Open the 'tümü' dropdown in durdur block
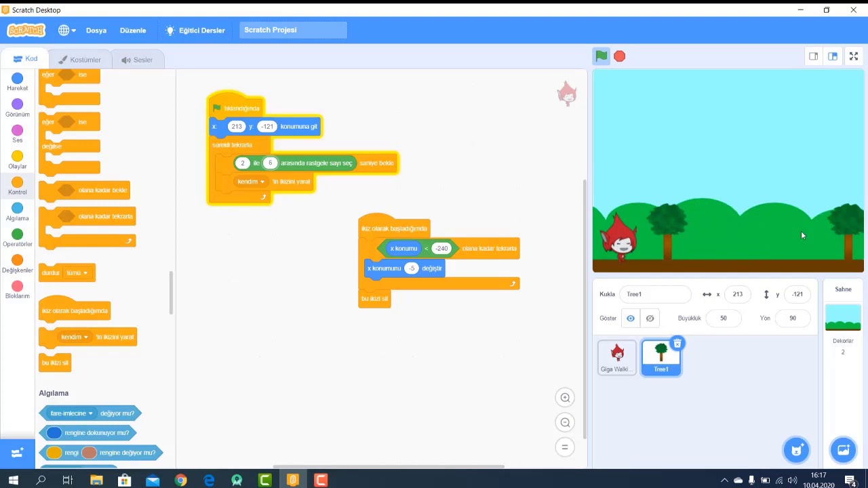The height and width of the screenshot is (488, 868). pos(77,273)
